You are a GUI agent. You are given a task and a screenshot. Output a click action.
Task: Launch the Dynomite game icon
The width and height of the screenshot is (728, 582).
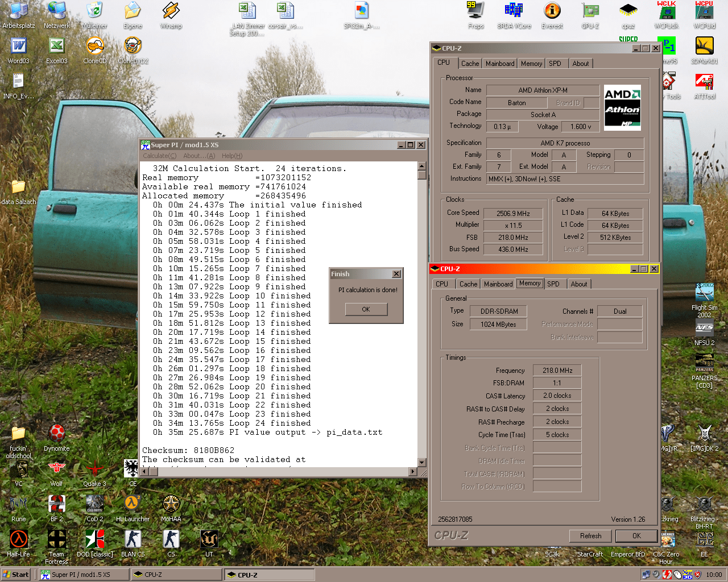tap(56, 438)
